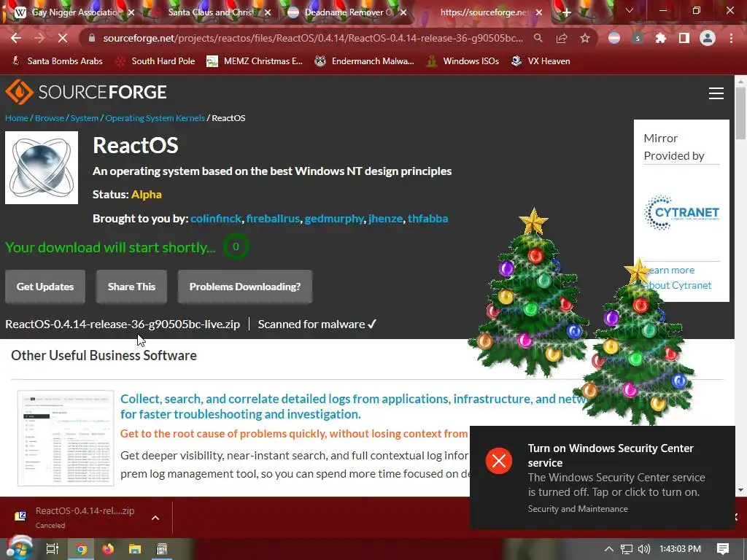Viewport: 747px width, 560px height.
Task: Go to Home in the breadcrumb
Action: click(17, 118)
